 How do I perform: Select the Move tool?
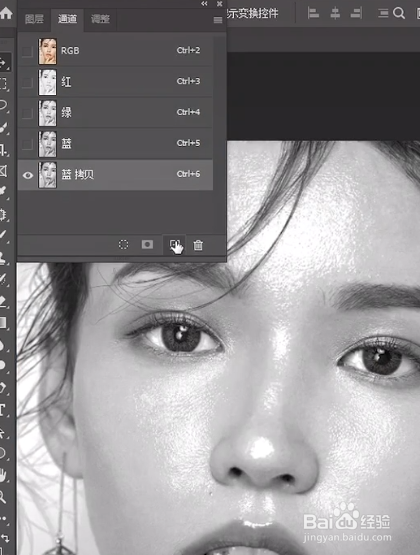pos(3,63)
